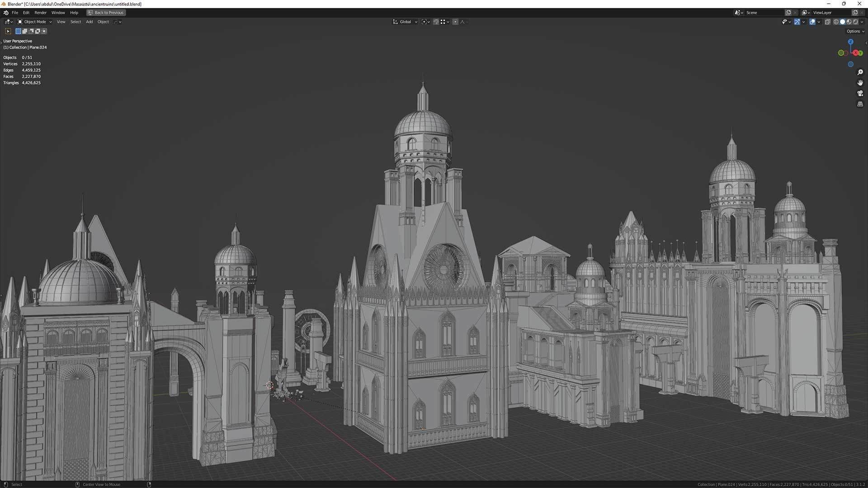The image size is (868, 488).
Task: Open the proportional editing falloff menu
Action: [x=463, y=22]
